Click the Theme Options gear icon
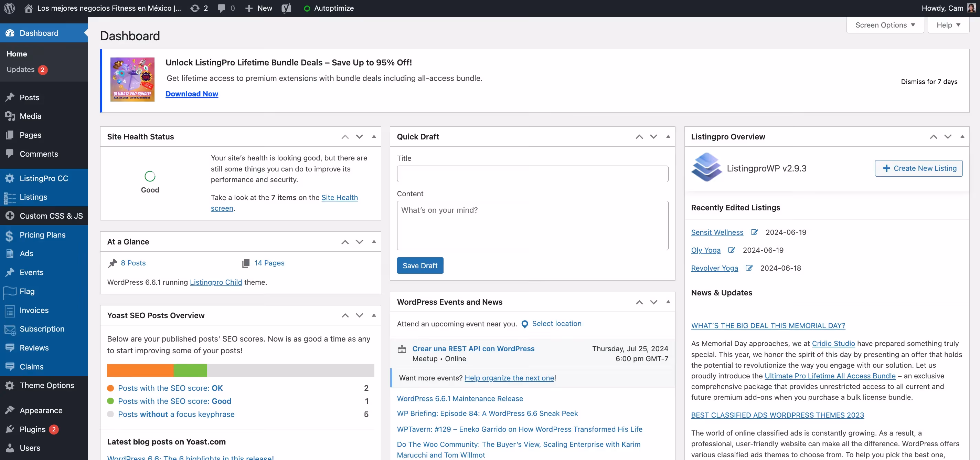This screenshot has width=980, height=460. pos(10,385)
